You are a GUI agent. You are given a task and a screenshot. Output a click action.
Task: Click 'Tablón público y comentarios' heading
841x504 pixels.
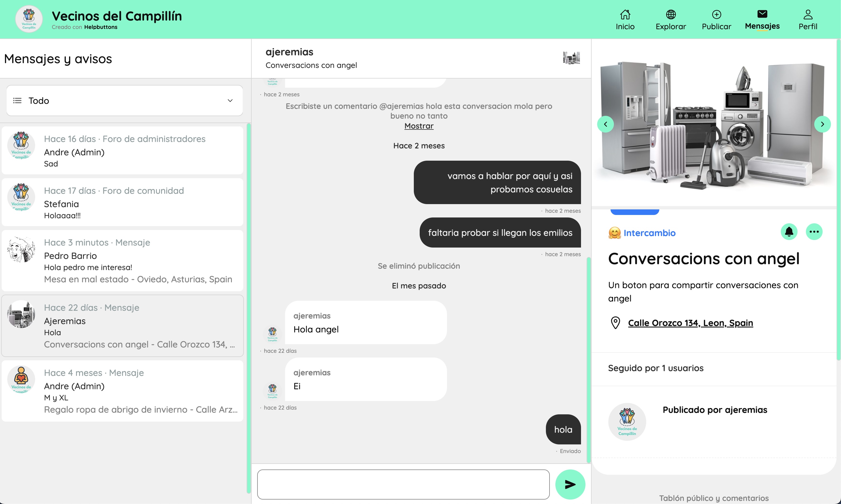pos(714,498)
